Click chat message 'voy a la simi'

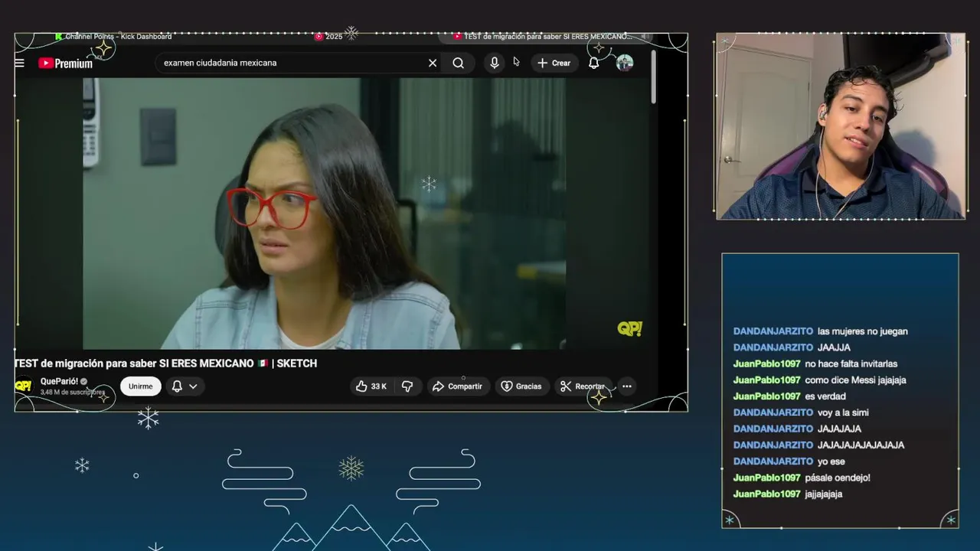[843, 412]
